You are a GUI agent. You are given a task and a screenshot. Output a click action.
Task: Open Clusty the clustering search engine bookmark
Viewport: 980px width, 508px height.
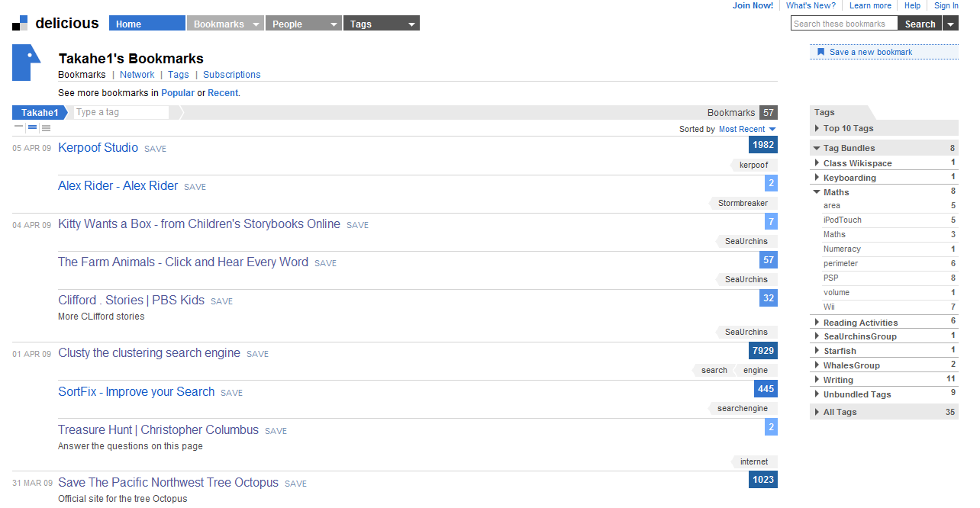[149, 353]
